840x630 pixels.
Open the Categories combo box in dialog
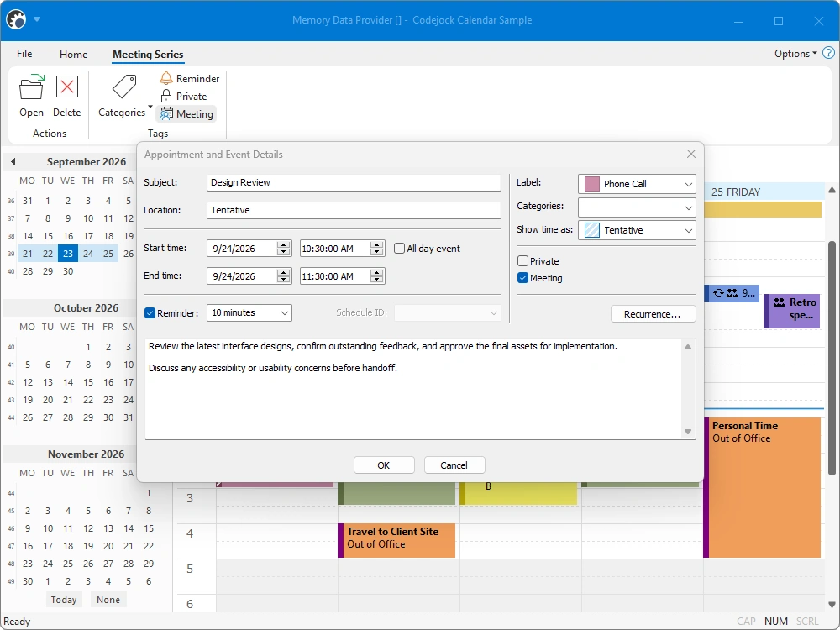pyautogui.click(x=637, y=207)
